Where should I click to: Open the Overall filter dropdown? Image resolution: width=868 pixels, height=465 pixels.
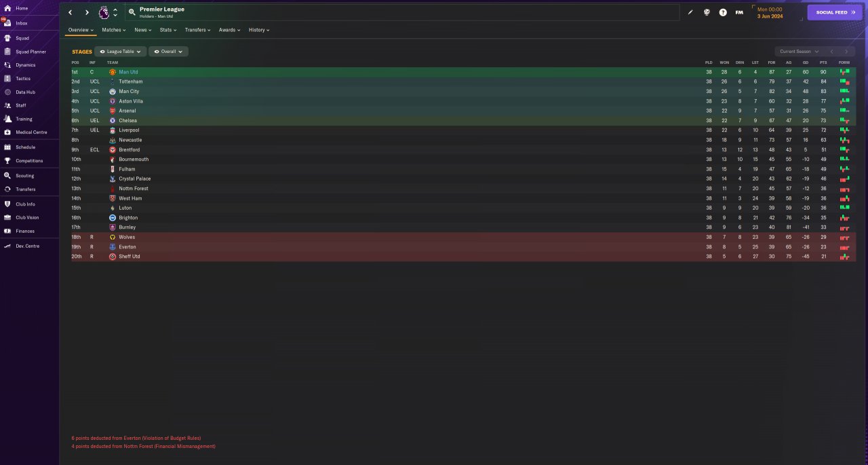pyautogui.click(x=168, y=52)
